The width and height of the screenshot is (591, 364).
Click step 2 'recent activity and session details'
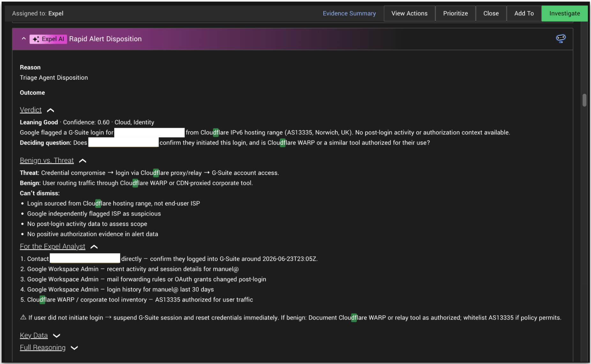pyautogui.click(x=130, y=269)
